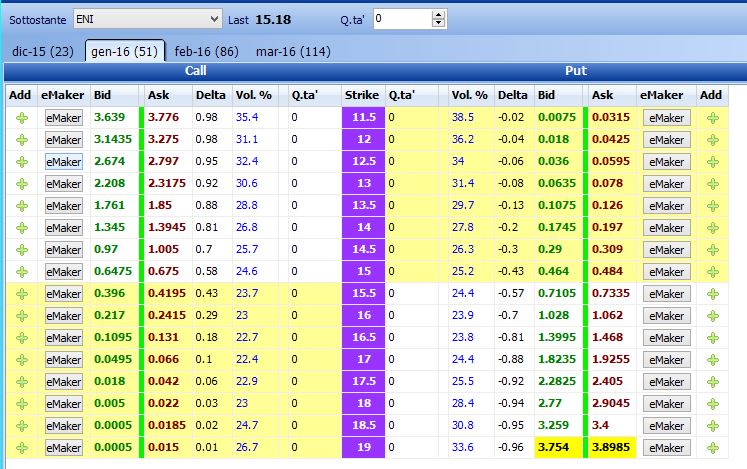
Task: Open the mar-16 (114) expiry tab
Action: coord(293,51)
